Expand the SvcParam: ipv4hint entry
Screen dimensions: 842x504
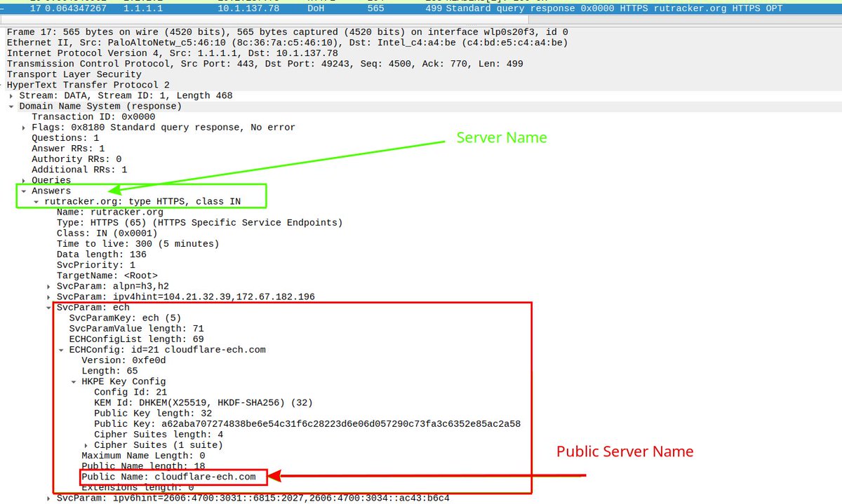point(49,297)
